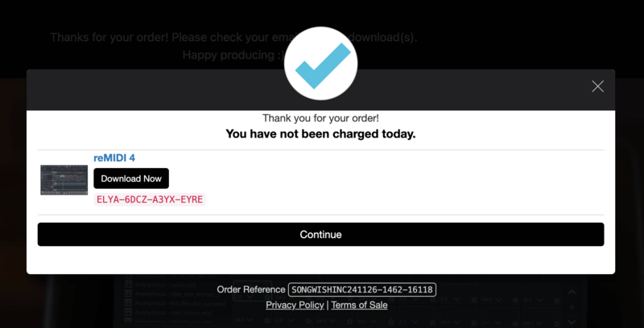The image size is (644, 328).
Task: Open the Privacy Policy link
Action: [x=295, y=305]
